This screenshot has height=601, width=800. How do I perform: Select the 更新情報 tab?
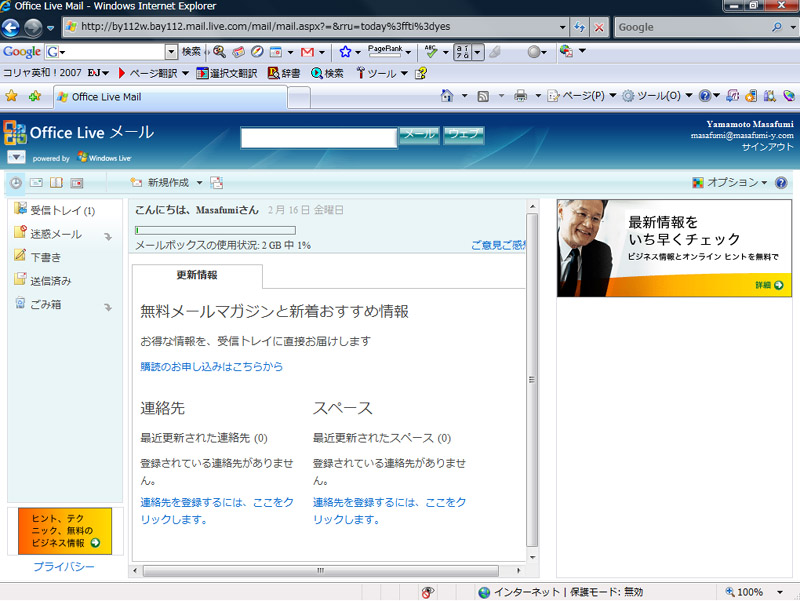(x=197, y=276)
